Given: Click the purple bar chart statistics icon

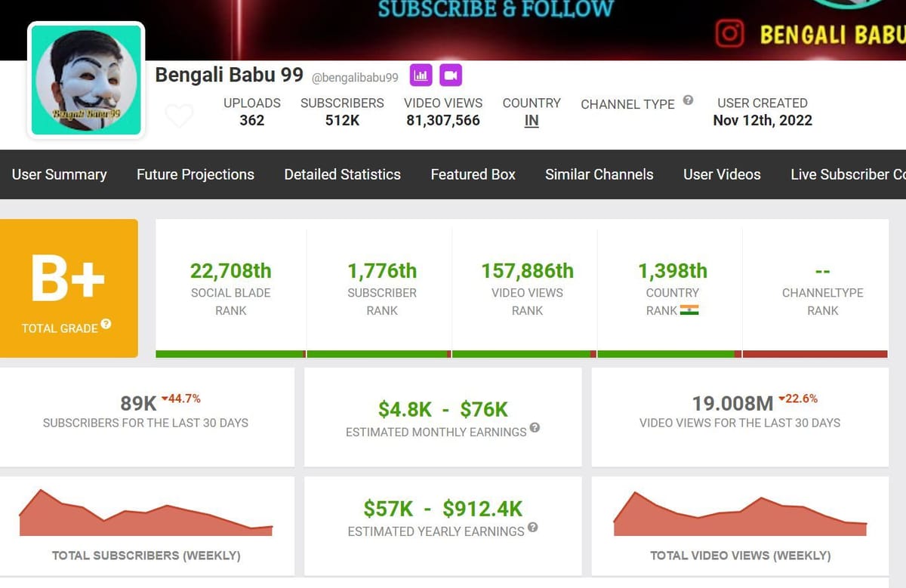Looking at the screenshot, I should (x=421, y=75).
